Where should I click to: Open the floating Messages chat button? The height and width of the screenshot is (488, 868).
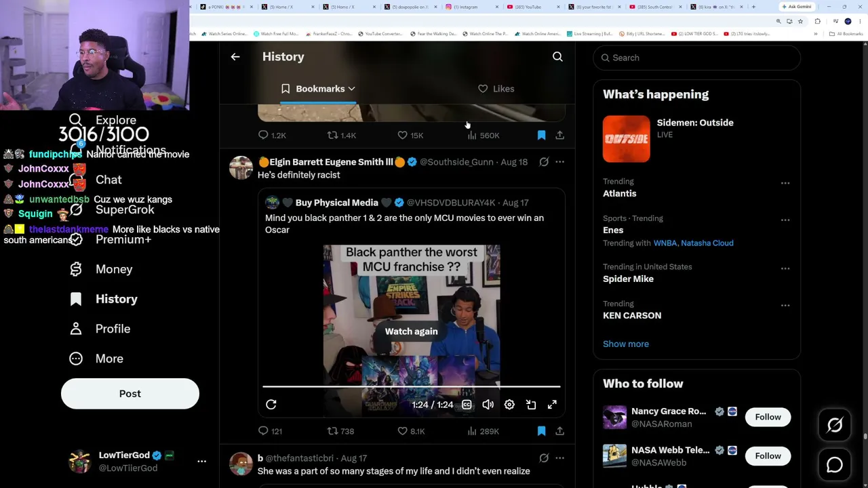835,465
